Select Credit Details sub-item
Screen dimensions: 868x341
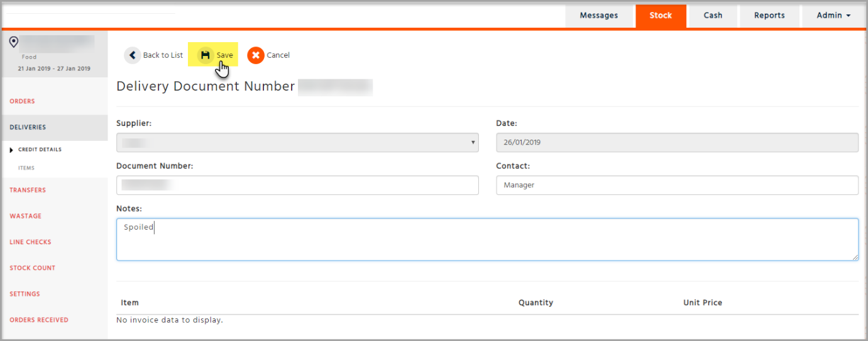point(40,150)
